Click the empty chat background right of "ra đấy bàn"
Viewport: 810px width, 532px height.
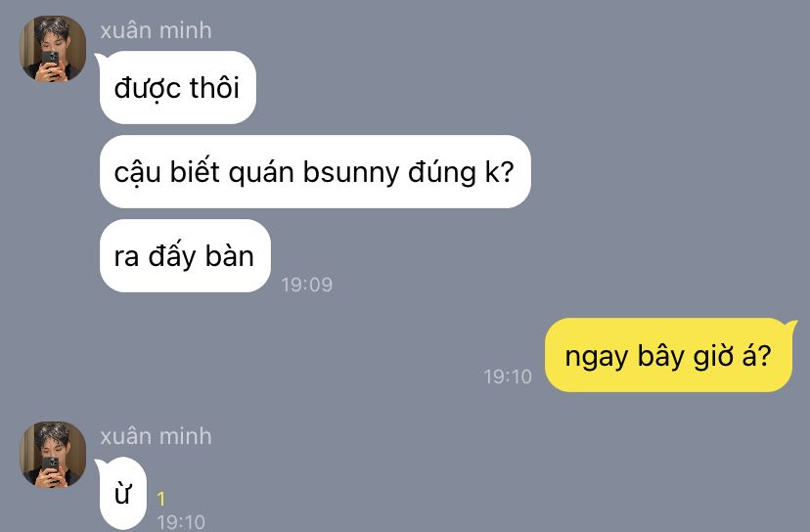coord(517,256)
